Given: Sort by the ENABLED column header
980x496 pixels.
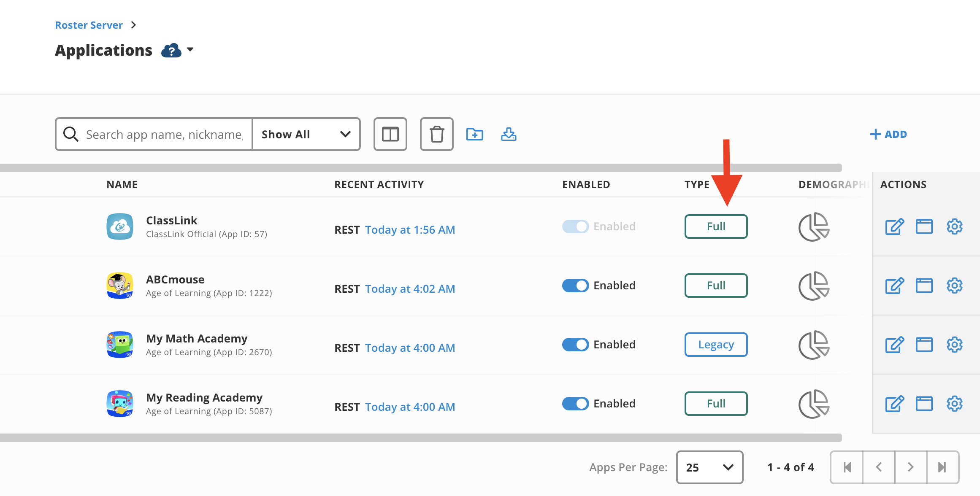Looking at the screenshot, I should pos(586,184).
